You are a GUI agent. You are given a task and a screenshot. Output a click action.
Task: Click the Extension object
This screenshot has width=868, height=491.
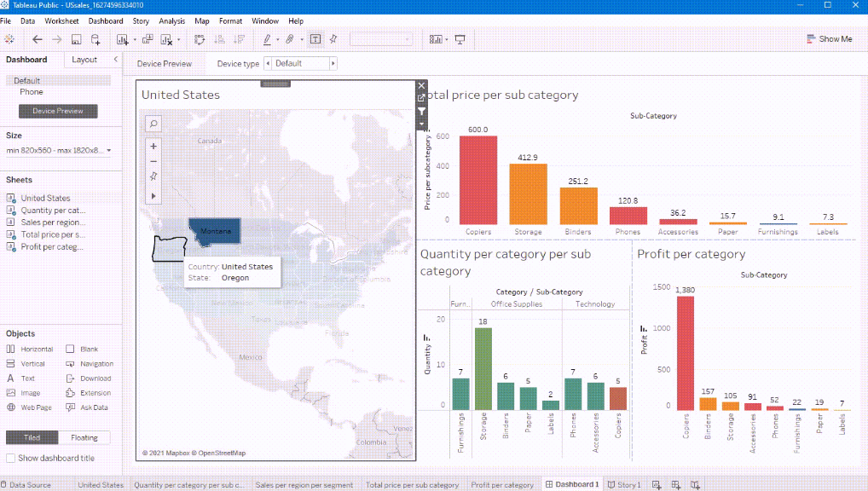coord(89,393)
